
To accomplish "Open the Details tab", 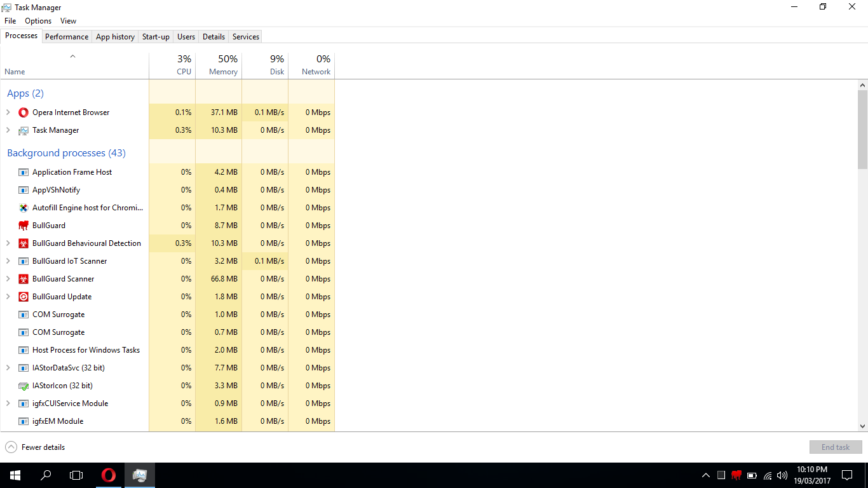I will pyautogui.click(x=214, y=37).
